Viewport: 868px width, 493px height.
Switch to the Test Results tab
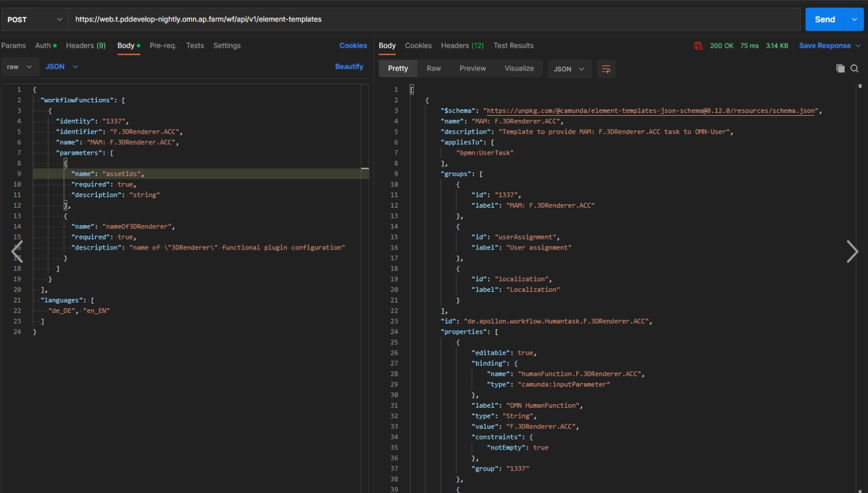[513, 46]
